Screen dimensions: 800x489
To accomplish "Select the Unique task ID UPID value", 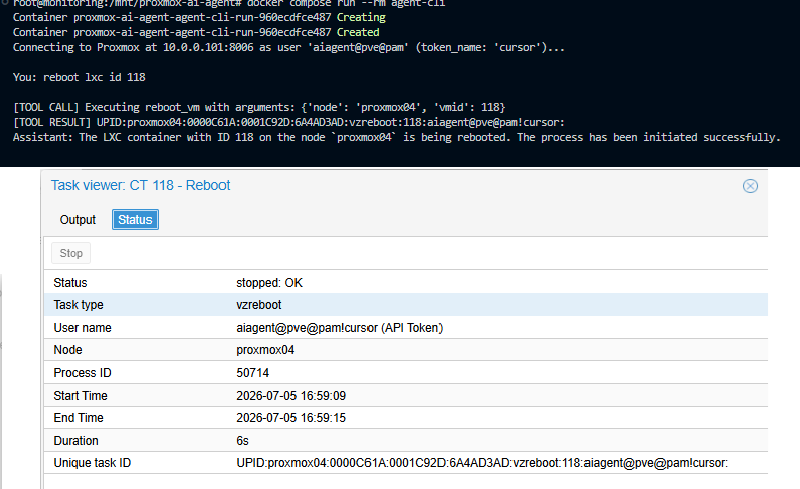I will coord(482,463).
